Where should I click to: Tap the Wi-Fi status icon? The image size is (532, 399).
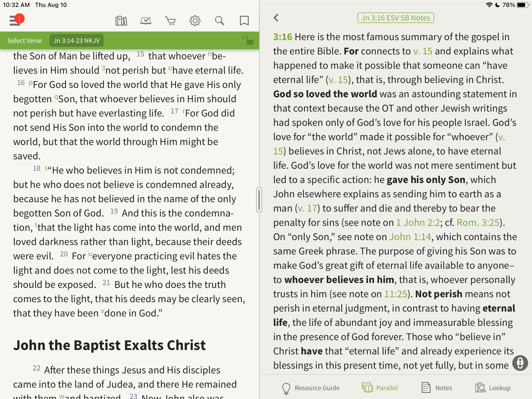point(489,5)
